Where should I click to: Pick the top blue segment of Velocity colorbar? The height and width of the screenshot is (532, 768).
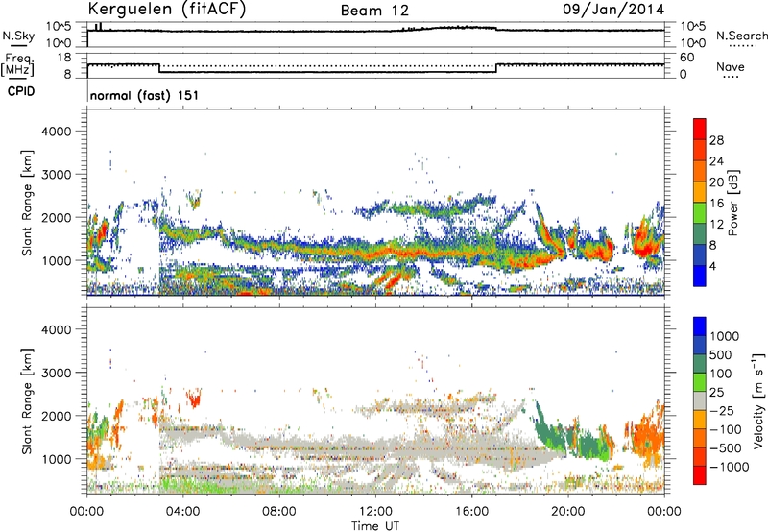tap(700, 326)
